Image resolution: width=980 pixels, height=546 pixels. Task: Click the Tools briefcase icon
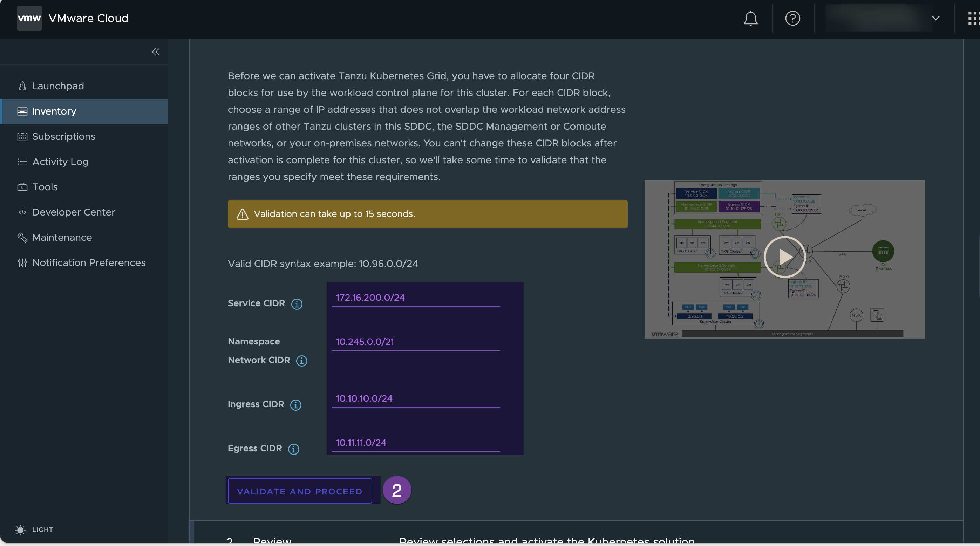pyautogui.click(x=22, y=187)
